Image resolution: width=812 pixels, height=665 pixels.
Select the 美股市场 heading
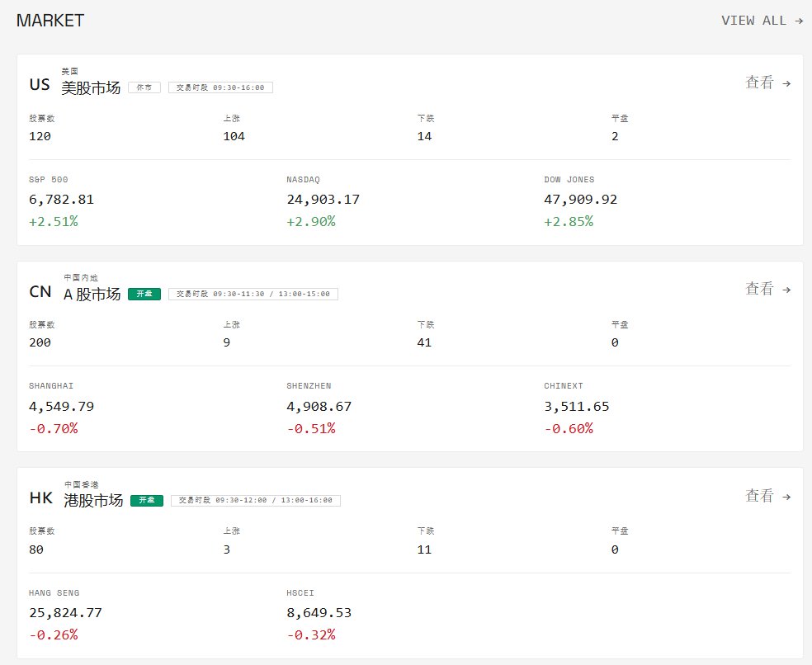91,87
